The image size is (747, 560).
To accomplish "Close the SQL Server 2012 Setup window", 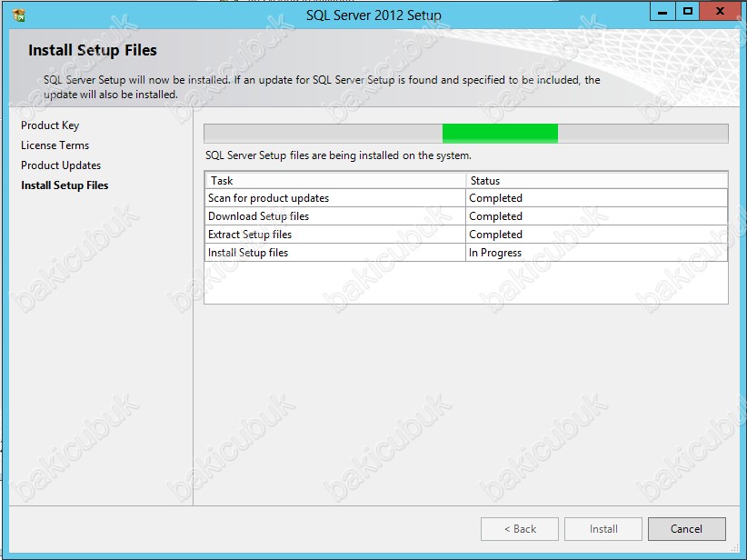I will pos(720,12).
